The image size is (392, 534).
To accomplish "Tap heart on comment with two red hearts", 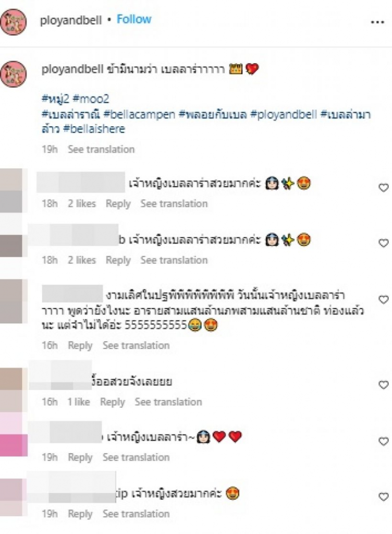I will tap(384, 442).
